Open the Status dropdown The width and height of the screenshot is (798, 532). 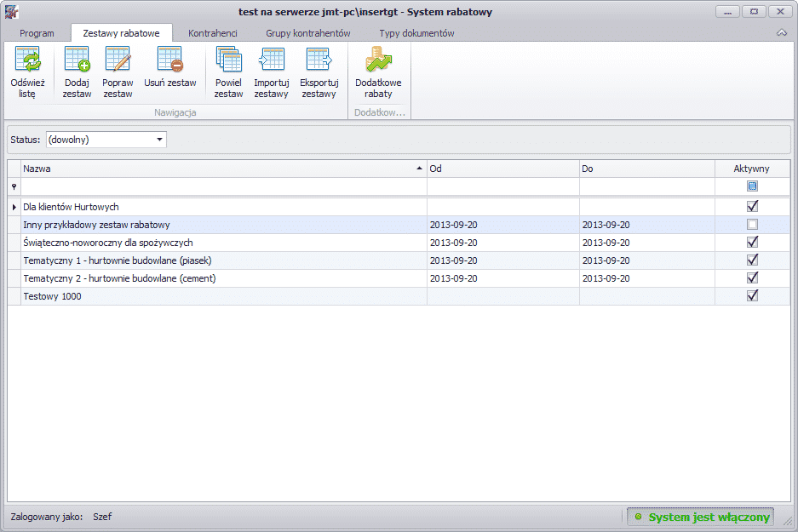click(x=159, y=140)
